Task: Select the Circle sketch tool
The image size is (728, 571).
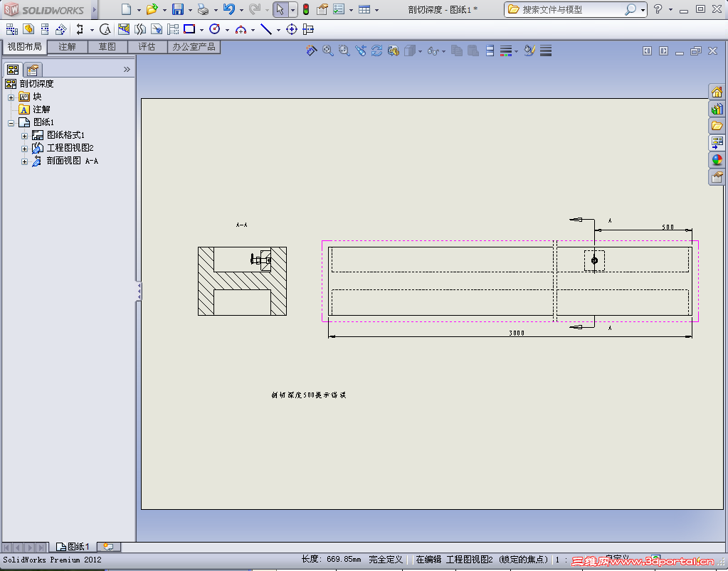Action: pos(214,29)
